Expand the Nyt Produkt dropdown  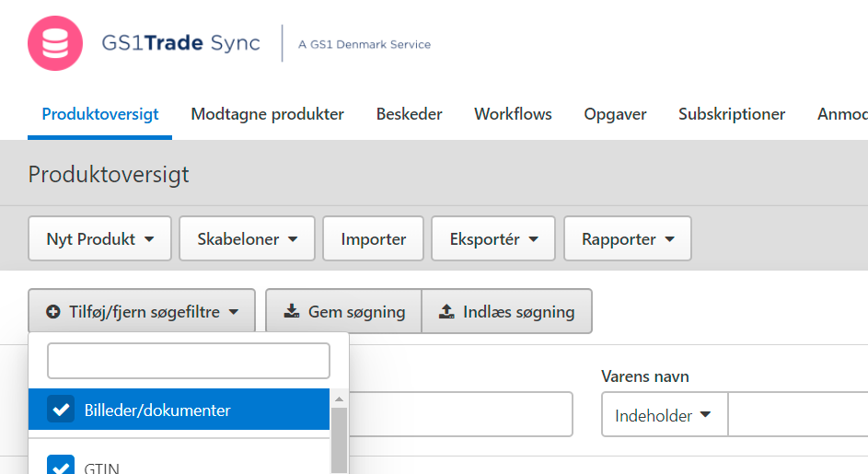coord(100,239)
